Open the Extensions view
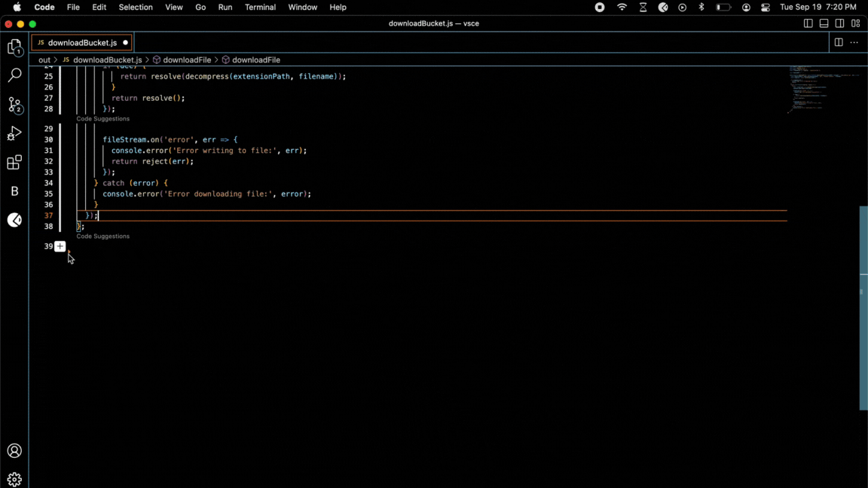The width and height of the screenshot is (868, 488). (x=14, y=163)
